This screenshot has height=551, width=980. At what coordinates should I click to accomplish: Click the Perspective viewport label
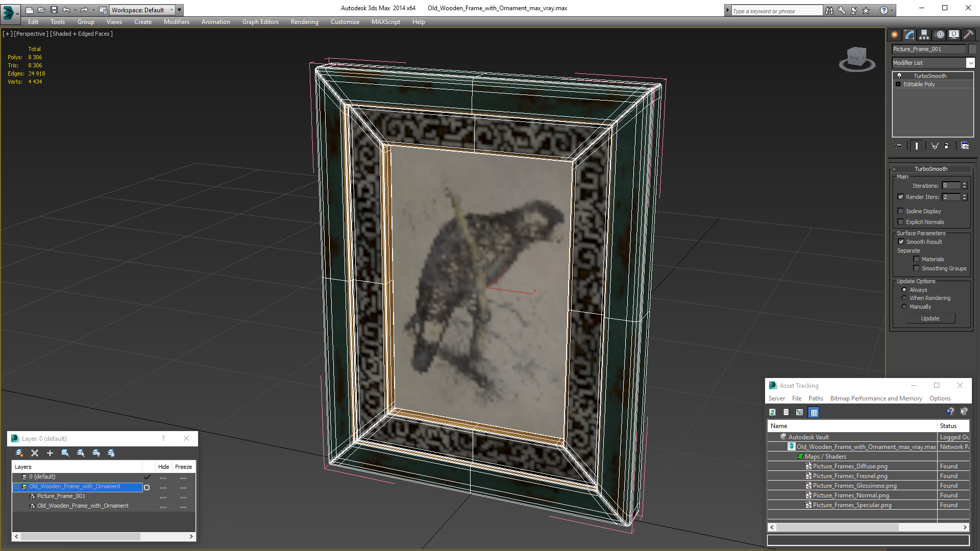[x=31, y=34]
